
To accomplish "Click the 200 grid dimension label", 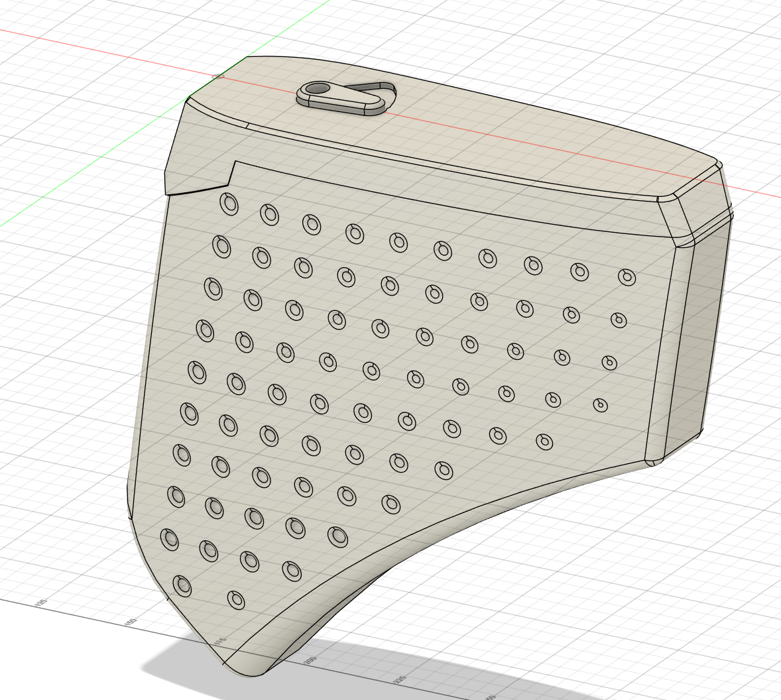I will pyautogui.click(x=310, y=660).
